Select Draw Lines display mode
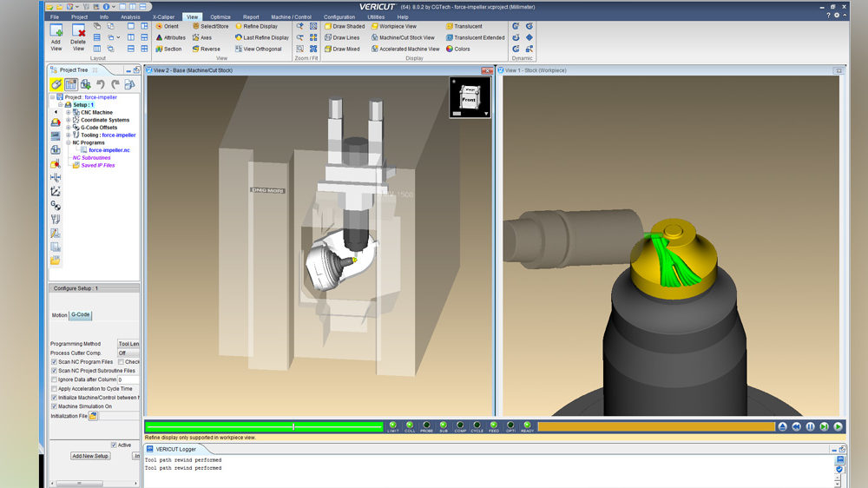Viewport: 868px width, 488px height. pyautogui.click(x=342, y=37)
